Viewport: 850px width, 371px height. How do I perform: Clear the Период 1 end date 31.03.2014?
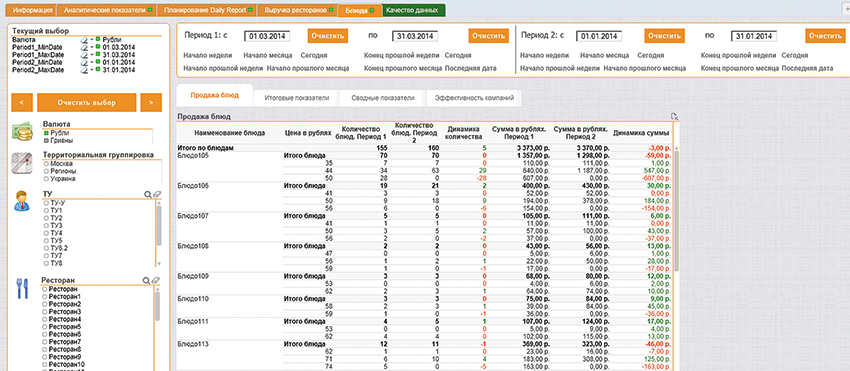tap(488, 36)
